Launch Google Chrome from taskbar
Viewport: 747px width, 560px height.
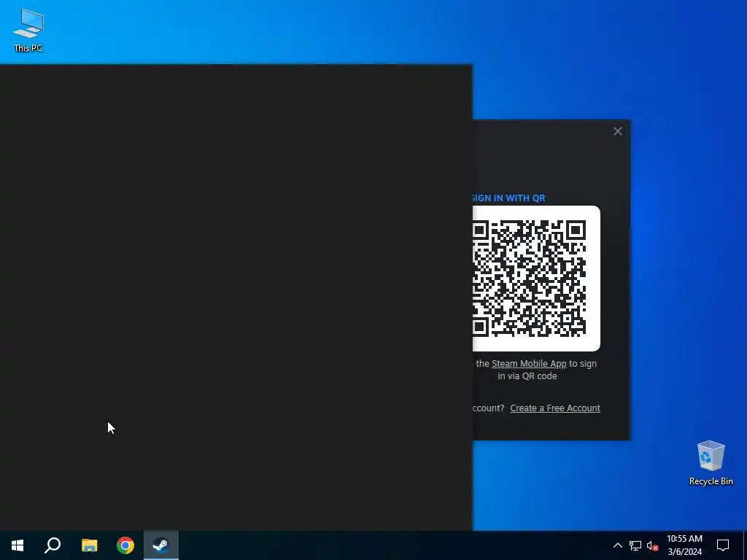pos(125,545)
